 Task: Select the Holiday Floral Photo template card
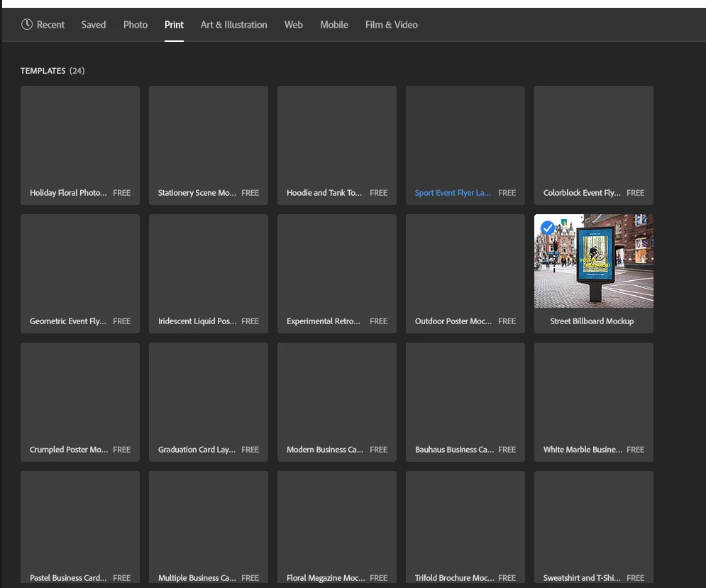coord(80,145)
